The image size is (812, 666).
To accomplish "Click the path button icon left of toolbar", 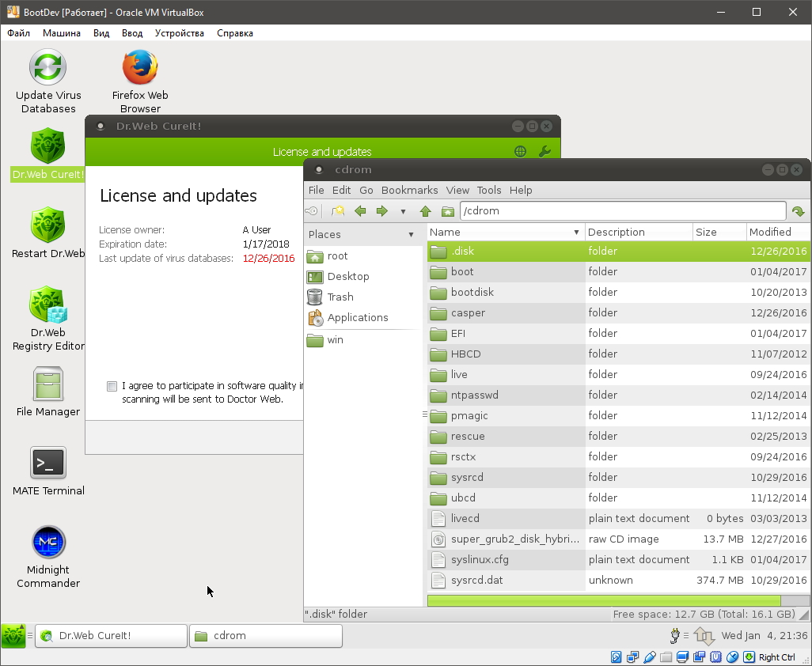I will tap(311, 211).
